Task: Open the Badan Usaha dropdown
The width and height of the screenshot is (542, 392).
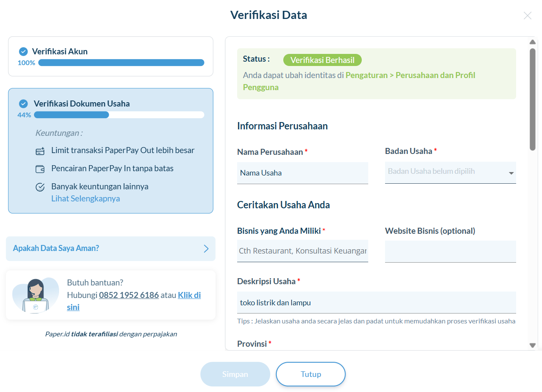Action: coord(450,172)
